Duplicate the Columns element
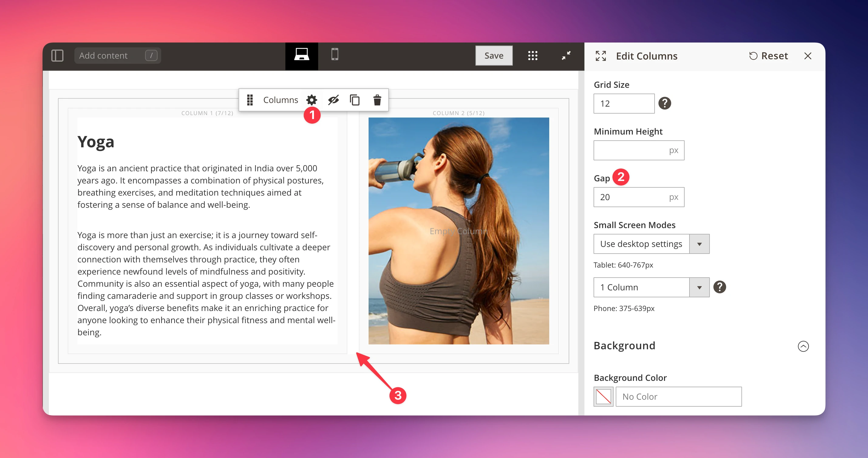This screenshot has height=458, width=868. point(355,100)
